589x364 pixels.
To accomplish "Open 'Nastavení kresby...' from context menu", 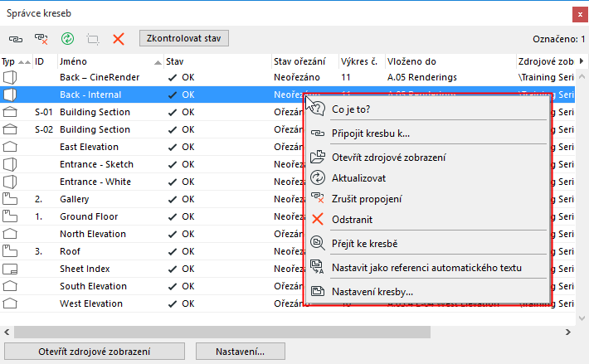I will click(372, 291).
